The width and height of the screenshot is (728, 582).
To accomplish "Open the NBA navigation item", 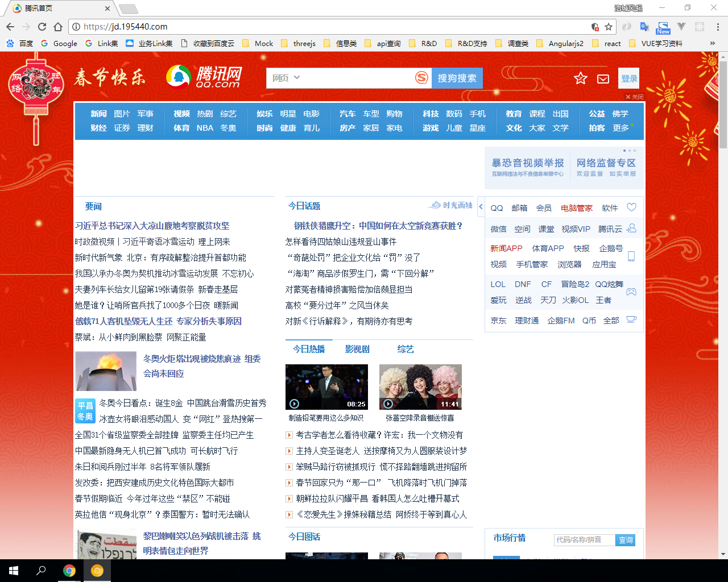I will pos(205,128).
